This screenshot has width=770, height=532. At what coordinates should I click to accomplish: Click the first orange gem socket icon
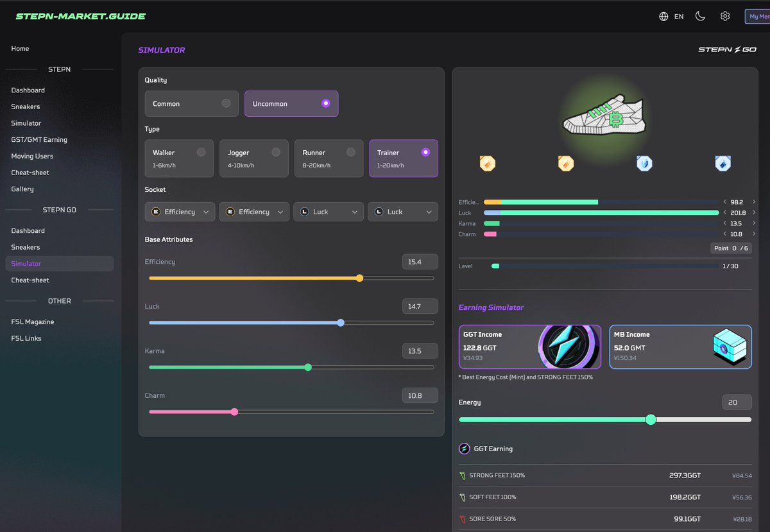point(487,164)
